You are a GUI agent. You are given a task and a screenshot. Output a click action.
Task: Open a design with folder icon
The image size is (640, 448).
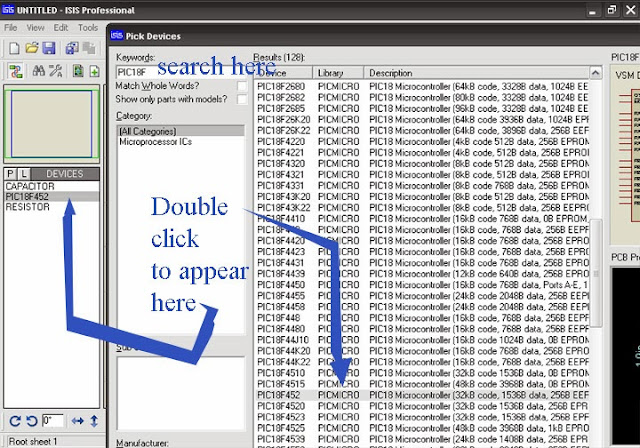[32, 48]
